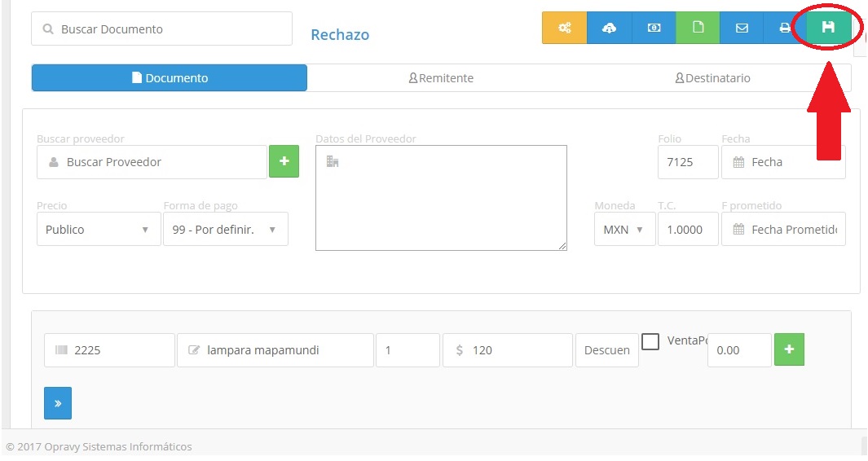Add the product line with green plus
868x461 pixels.
point(788,349)
